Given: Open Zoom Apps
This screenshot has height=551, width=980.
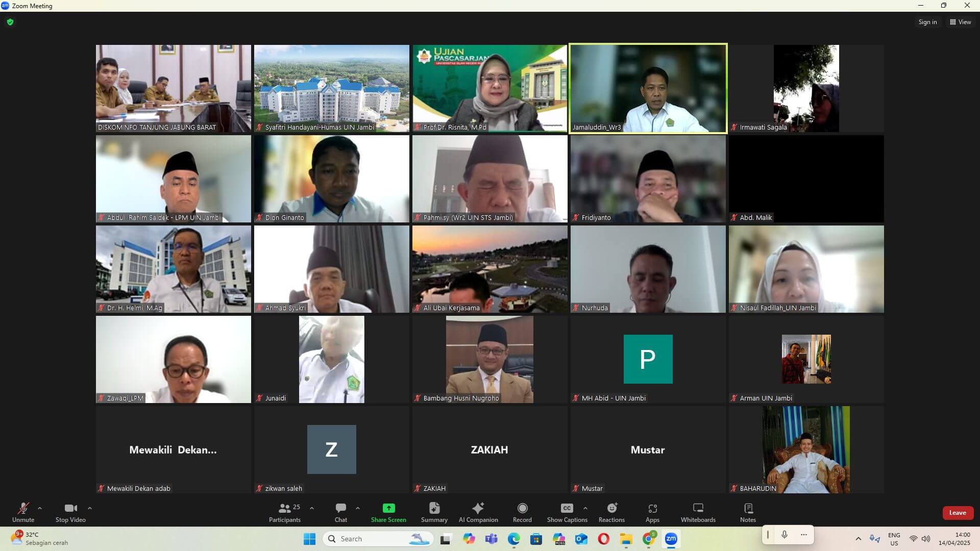Looking at the screenshot, I should [652, 512].
